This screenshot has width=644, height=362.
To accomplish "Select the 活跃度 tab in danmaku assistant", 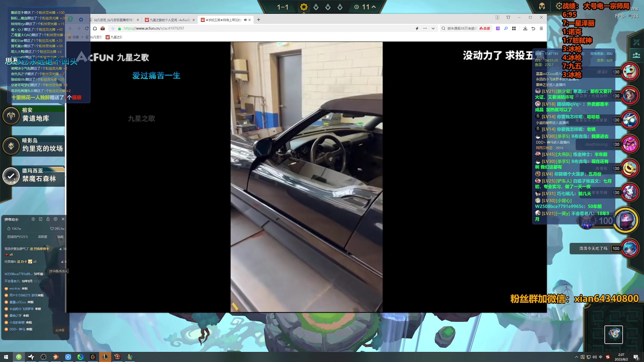I will (43, 237).
